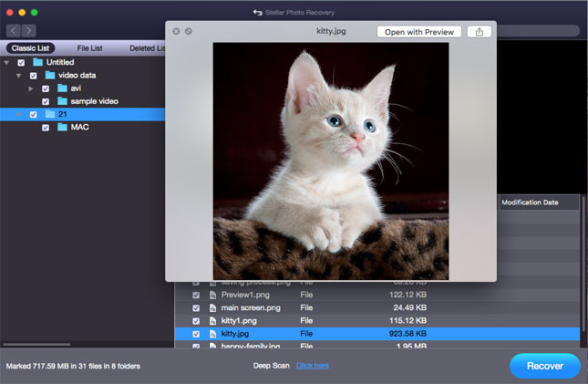588x384 pixels.
Task: Uncheck the kitty.jpg checkbox
Action: click(x=196, y=334)
